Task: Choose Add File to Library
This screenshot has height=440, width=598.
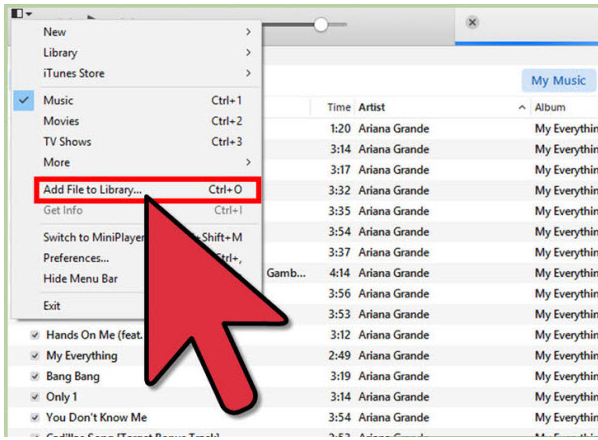Action: (x=147, y=189)
